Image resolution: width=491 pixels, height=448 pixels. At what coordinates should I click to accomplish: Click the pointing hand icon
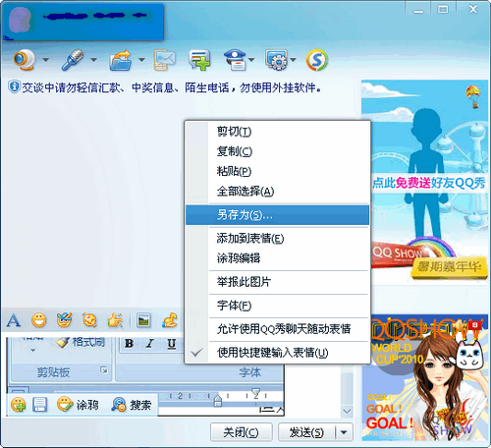pos(115,320)
